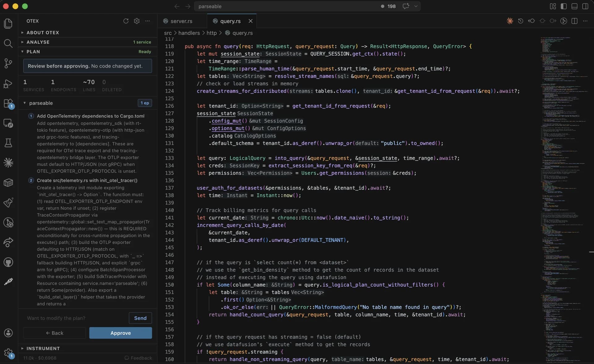Collapse the parseable service tree
594x364 pixels.
tap(25, 103)
